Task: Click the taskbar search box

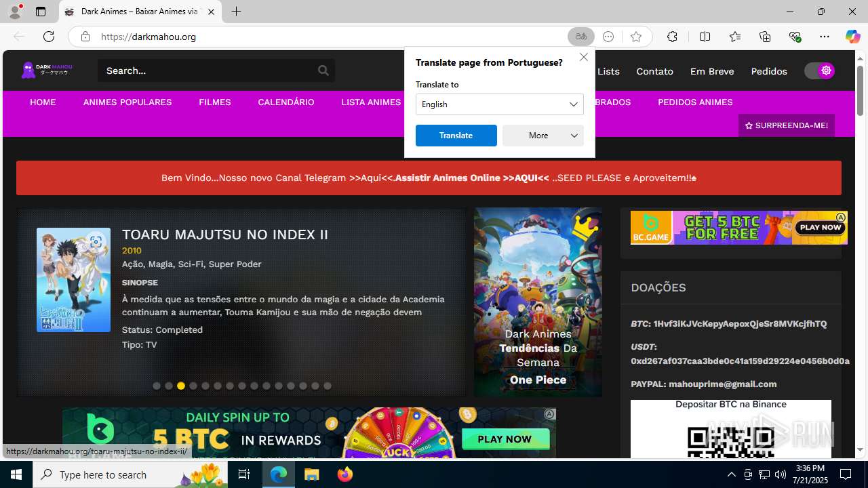Action: [132, 474]
